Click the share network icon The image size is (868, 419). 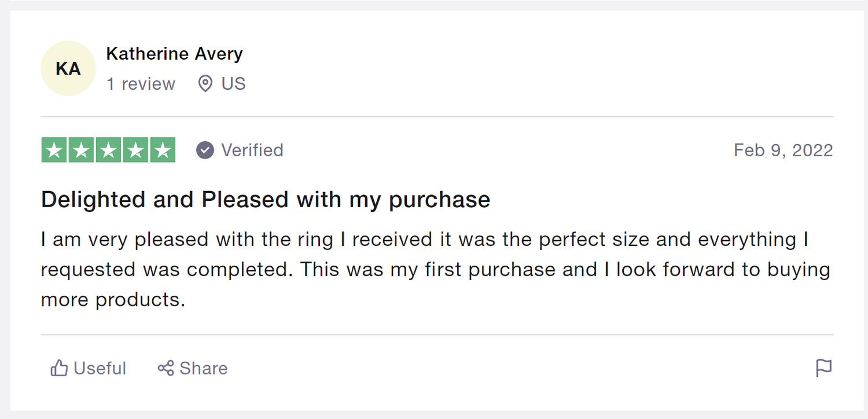[x=166, y=368]
